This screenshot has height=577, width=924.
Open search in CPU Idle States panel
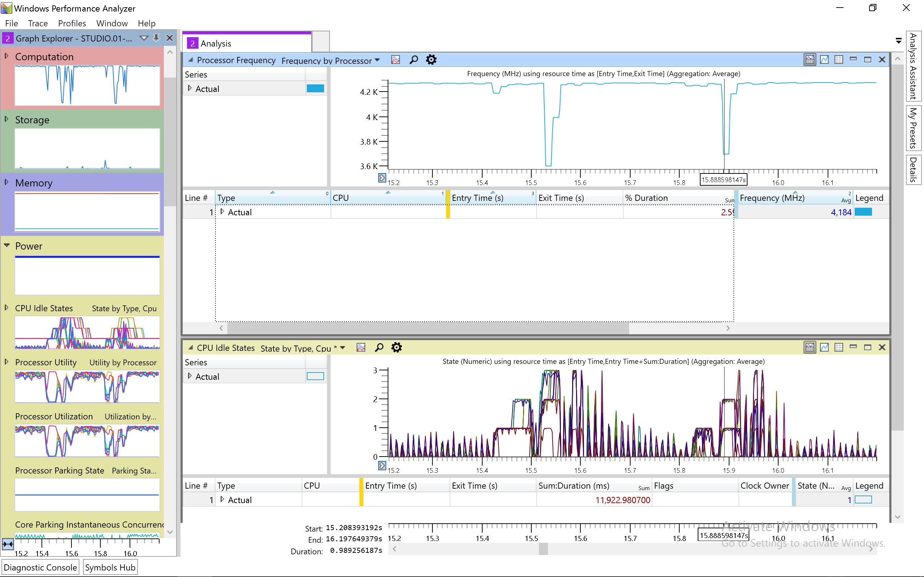[379, 347]
